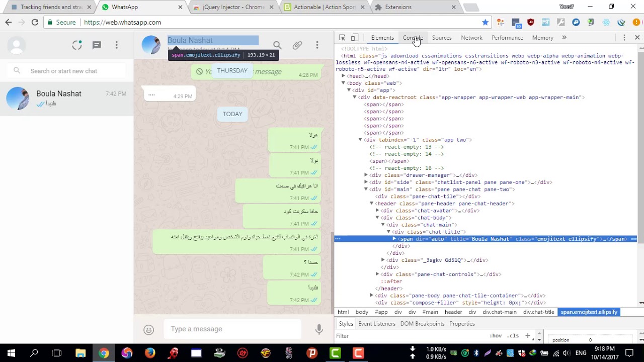Screen dimensions: 644x362
Task: Open the left panel's three-dot menu
Action: coord(116,45)
